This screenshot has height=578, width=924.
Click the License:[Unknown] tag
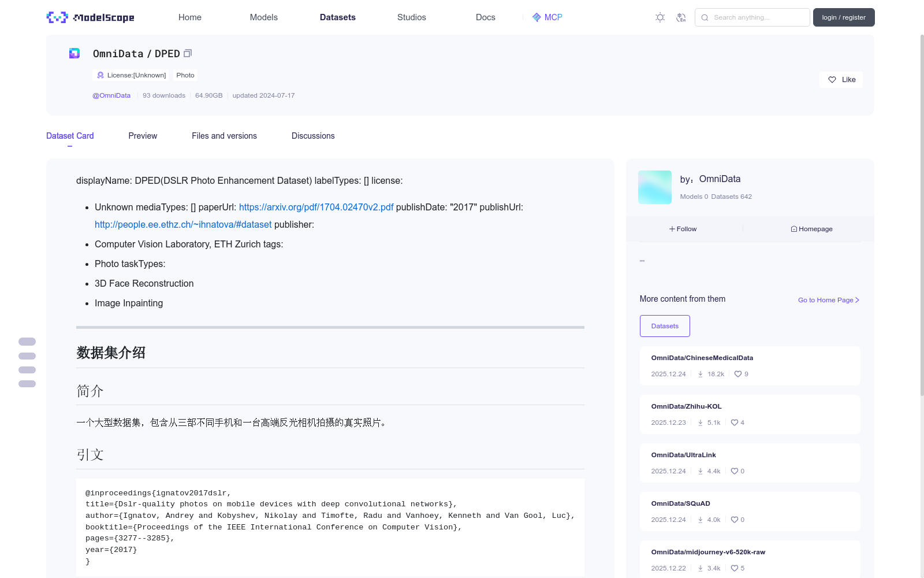[x=131, y=75]
